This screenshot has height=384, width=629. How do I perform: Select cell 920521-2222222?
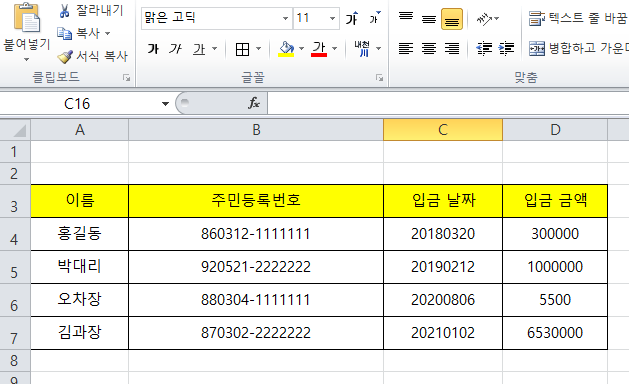[x=256, y=267]
